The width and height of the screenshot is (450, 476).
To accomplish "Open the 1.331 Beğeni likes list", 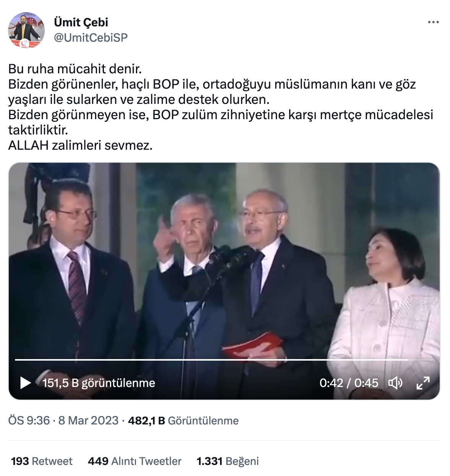I will 228,461.
